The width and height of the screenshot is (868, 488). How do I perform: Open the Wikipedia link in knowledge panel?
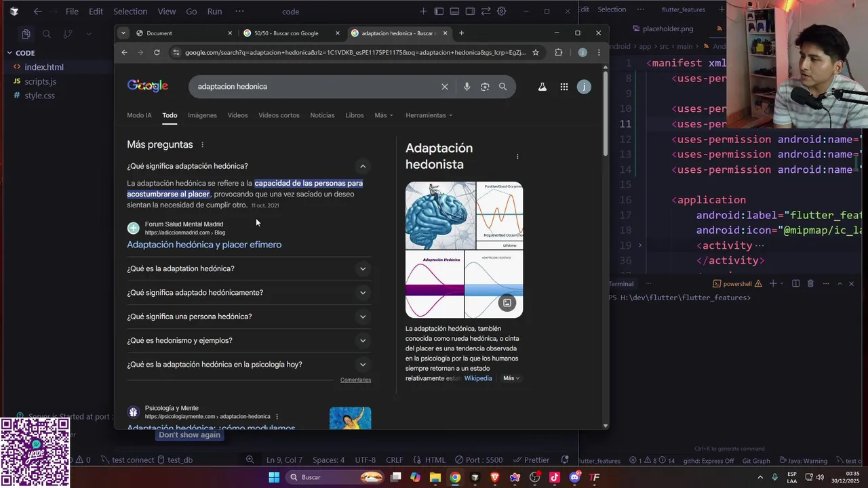478,378
